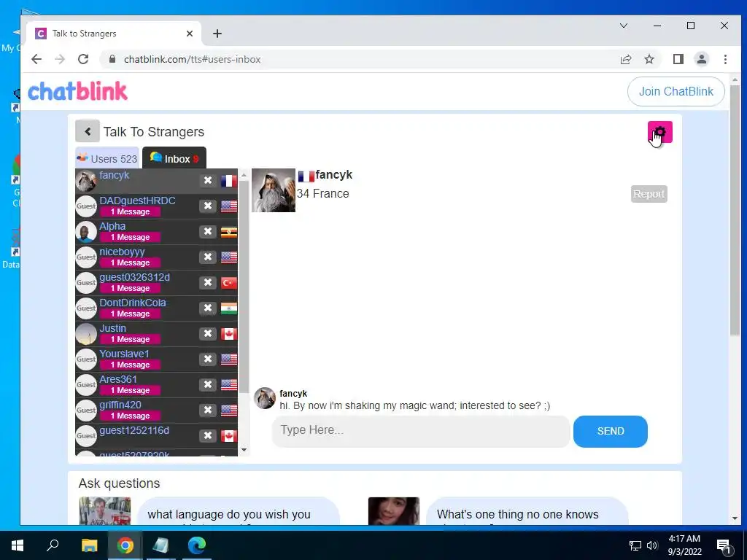Viewport: 747px width, 560px height.
Task: Remove Ares361 conversation with X icon
Action: [208, 384]
